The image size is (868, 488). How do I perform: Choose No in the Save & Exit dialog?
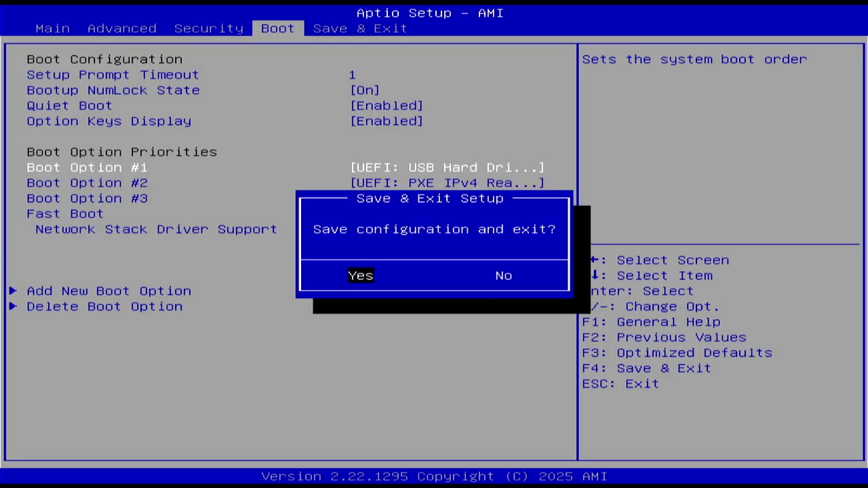pyautogui.click(x=503, y=275)
